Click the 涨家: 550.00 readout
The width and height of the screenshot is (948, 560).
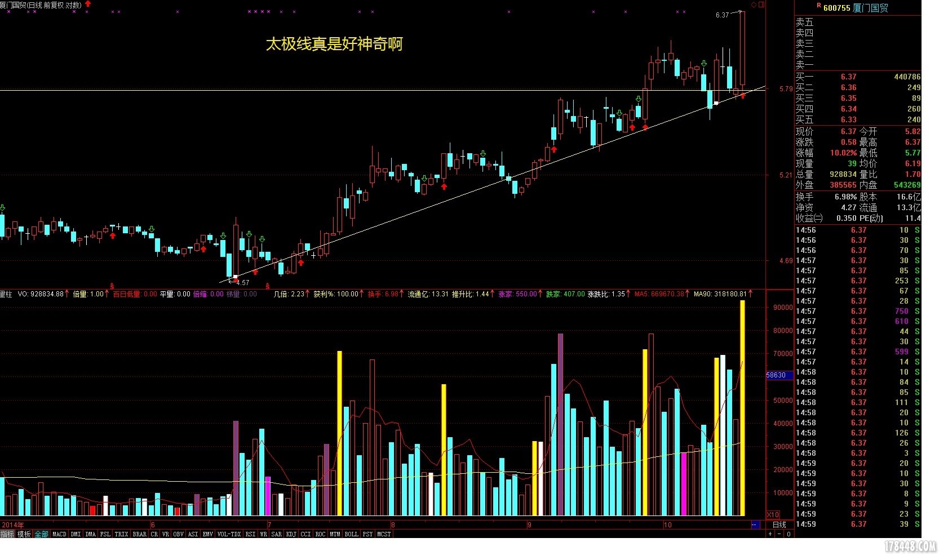pos(517,294)
